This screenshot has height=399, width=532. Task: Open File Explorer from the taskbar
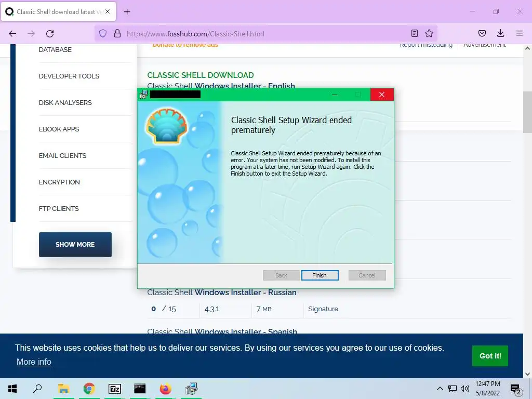[63, 389]
